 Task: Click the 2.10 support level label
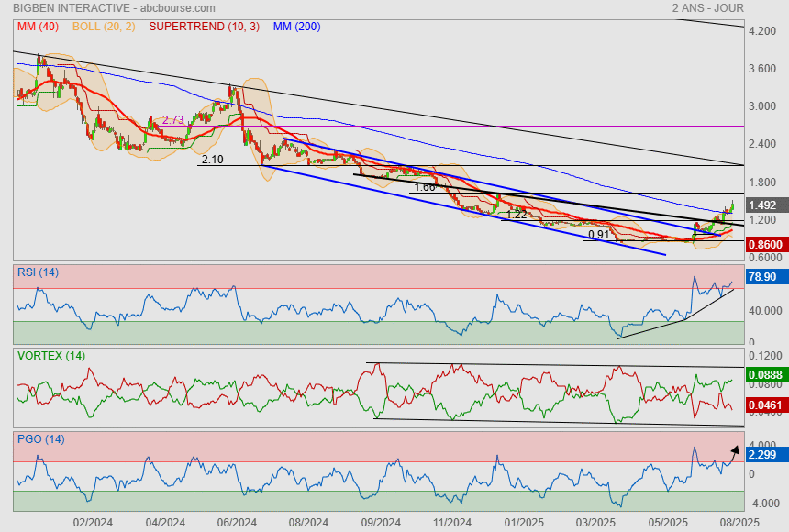pos(212,160)
